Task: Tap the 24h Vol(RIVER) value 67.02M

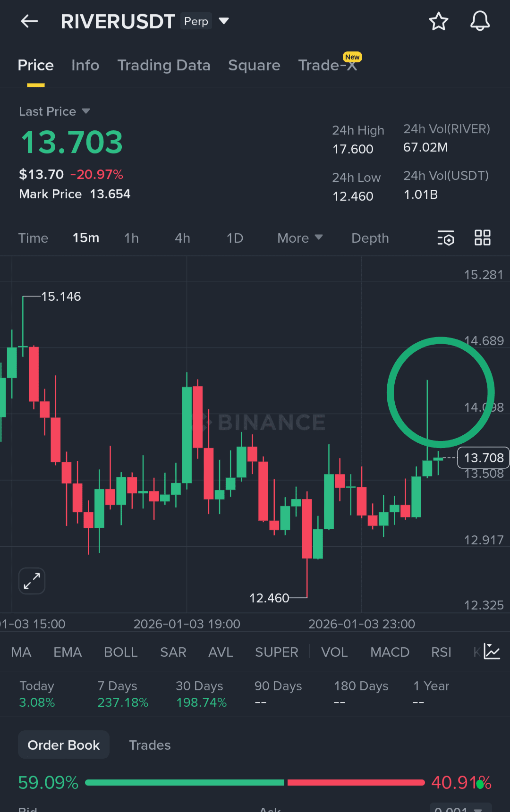Action: tap(425, 147)
